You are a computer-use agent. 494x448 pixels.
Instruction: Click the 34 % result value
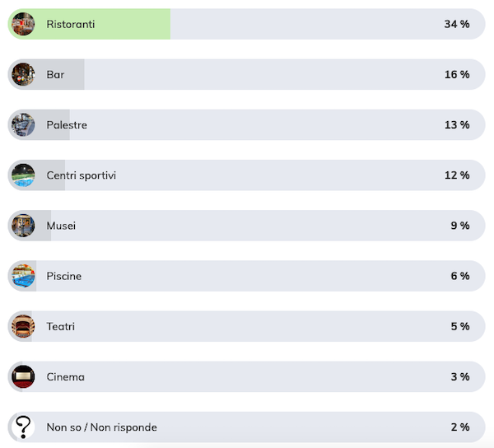pos(457,24)
